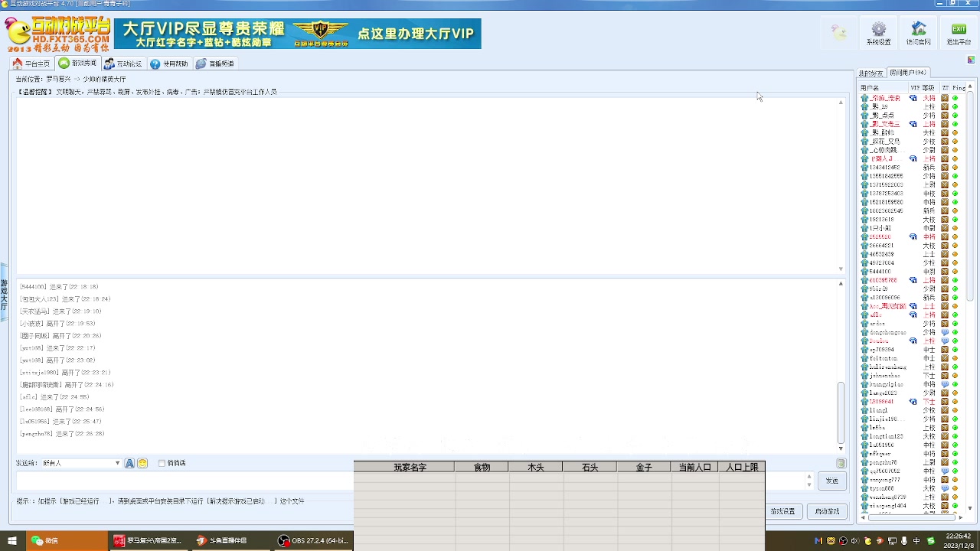The image size is (980, 551).
Task: Sort the user list by Ping column
Action: (x=959, y=88)
